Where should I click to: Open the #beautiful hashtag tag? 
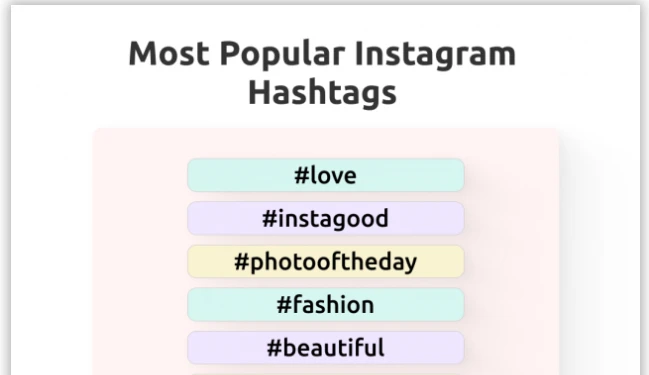[x=326, y=348]
